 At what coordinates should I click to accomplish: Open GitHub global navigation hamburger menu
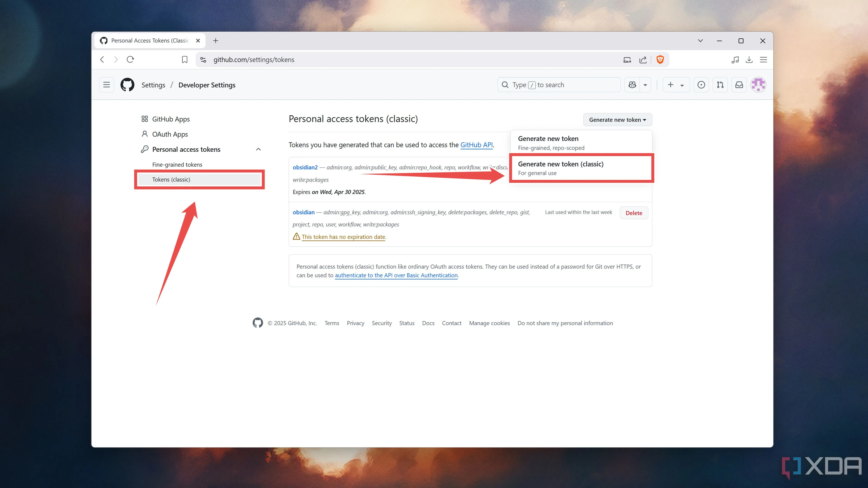click(x=106, y=85)
